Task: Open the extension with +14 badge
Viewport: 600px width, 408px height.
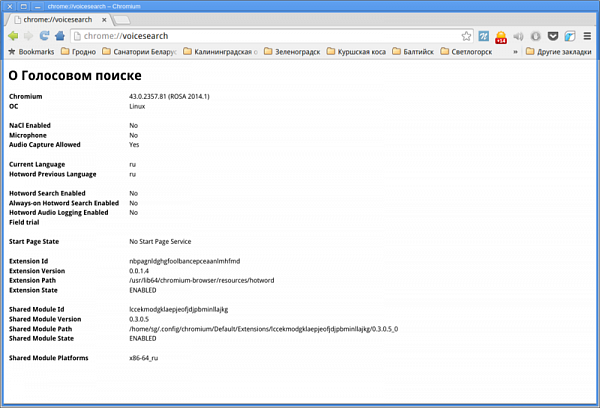Action: (501, 37)
